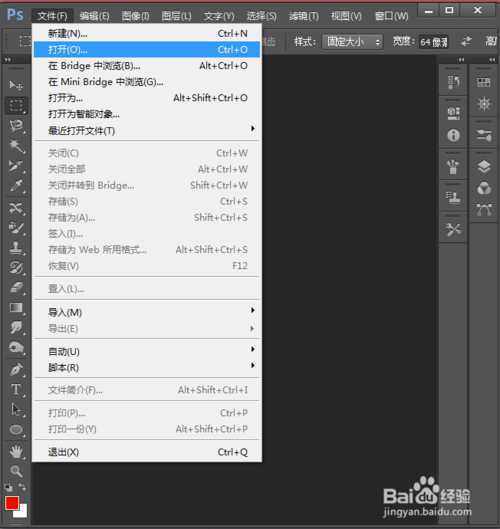Open the 样式 固定大小 dropdown
The width and height of the screenshot is (500, 529).
coord(353,42)
